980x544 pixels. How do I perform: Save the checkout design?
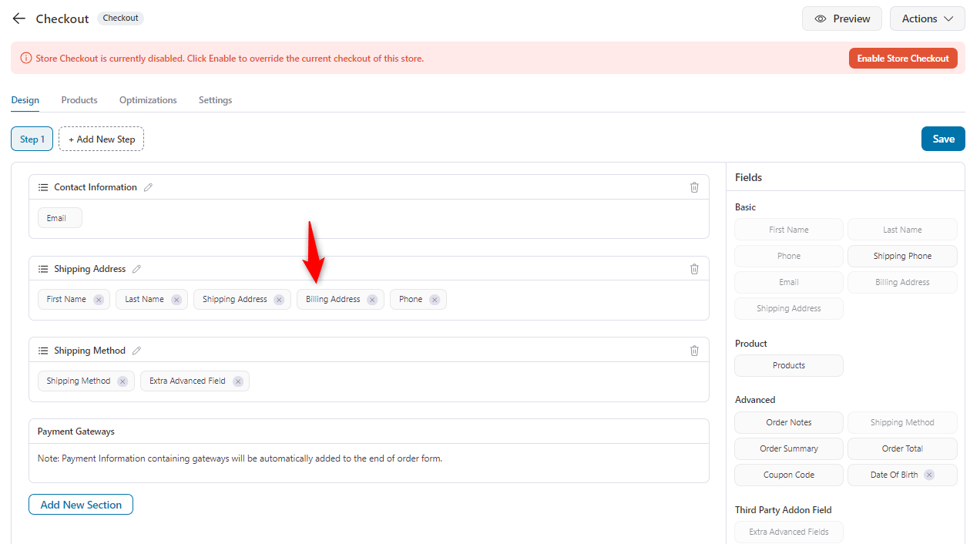(x=943, y=139)
